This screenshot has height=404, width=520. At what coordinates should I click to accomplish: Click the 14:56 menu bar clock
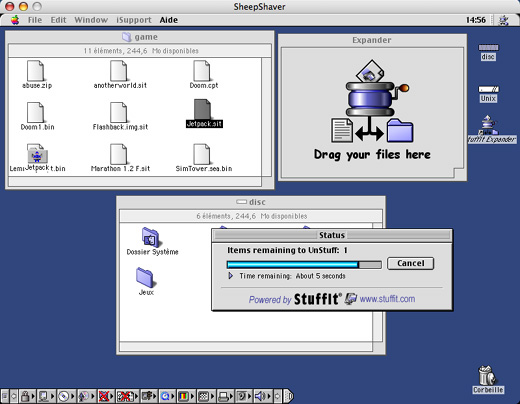[x=476, y=20]
